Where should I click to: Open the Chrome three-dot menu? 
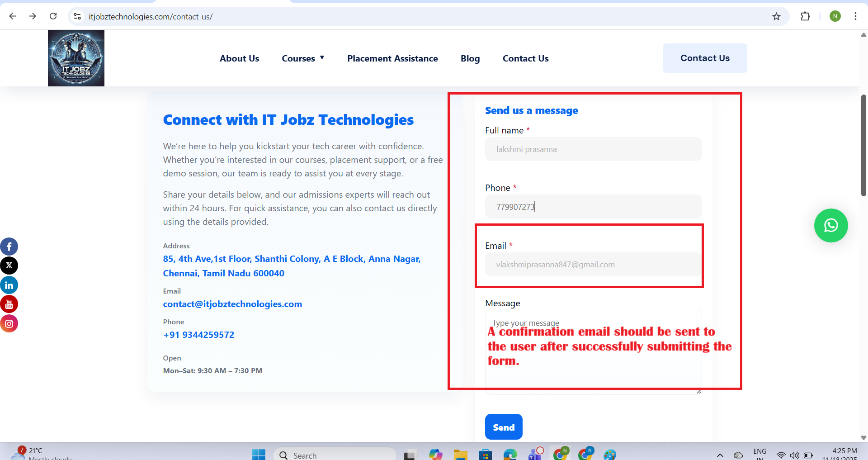855,16
